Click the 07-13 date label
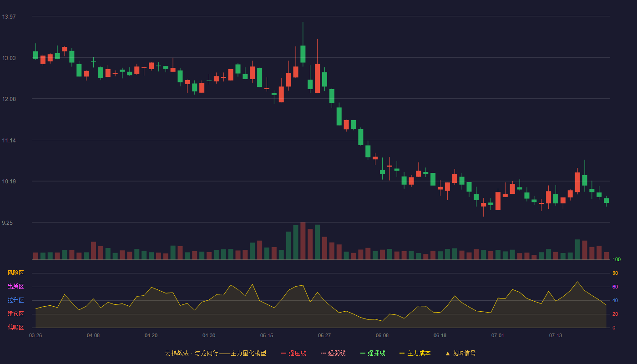 556,335
